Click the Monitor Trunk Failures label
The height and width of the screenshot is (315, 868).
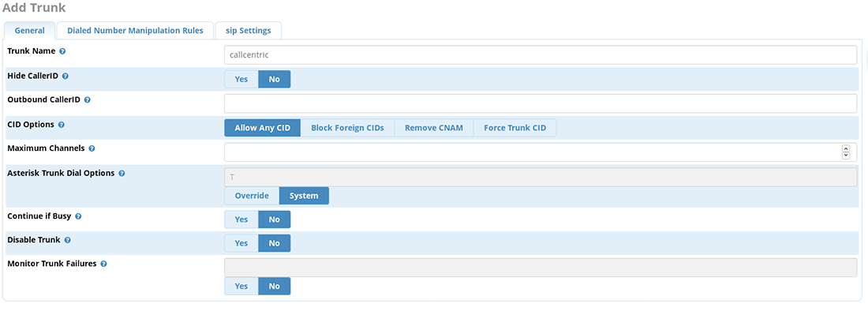[x=52, y=264]
